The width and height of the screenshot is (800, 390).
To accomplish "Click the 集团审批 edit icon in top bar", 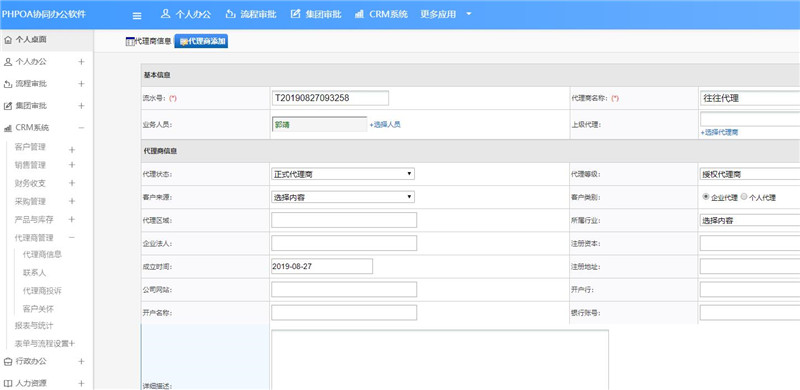I will coord(295,14).
